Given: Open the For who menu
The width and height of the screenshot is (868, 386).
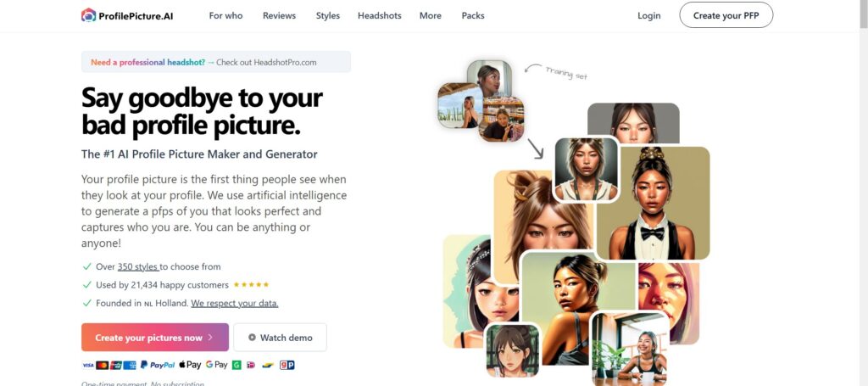Looking at the screenshot, I should tap(225, 15).
